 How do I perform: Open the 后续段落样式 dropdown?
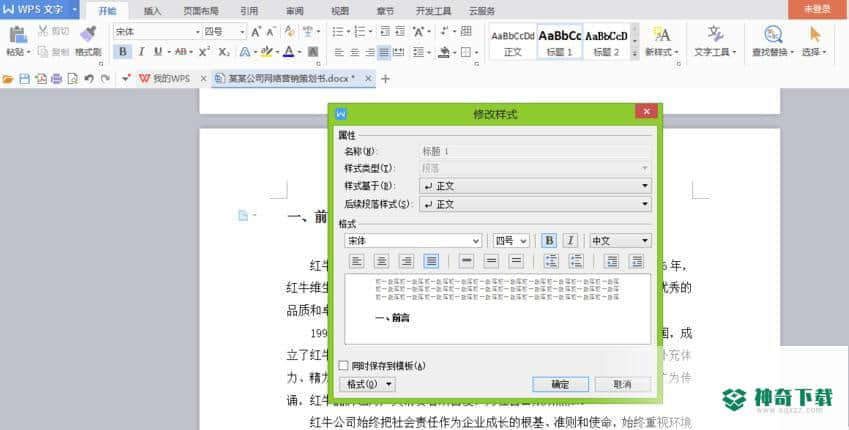click(535, 204)
